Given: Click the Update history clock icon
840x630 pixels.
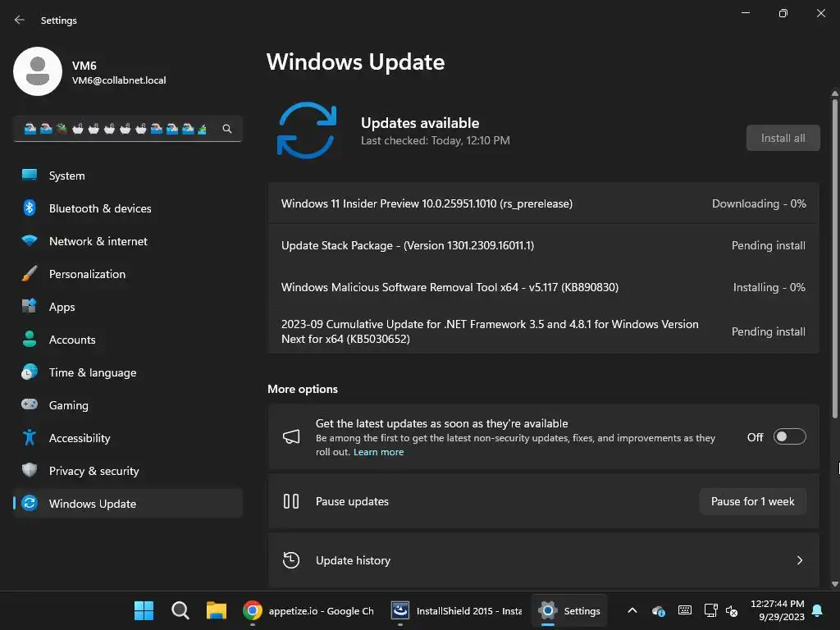Looking at the screenshot, I should (x=291, y=559).
